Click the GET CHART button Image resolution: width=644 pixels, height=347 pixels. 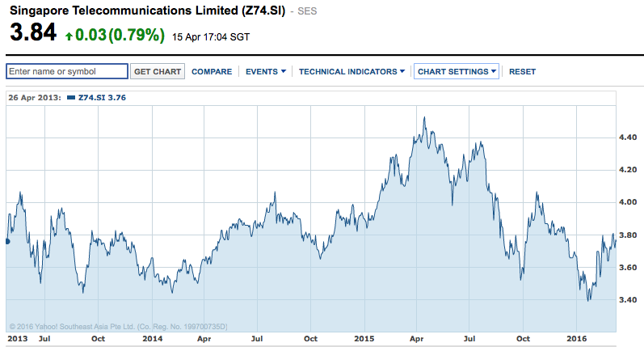[158, 71]
